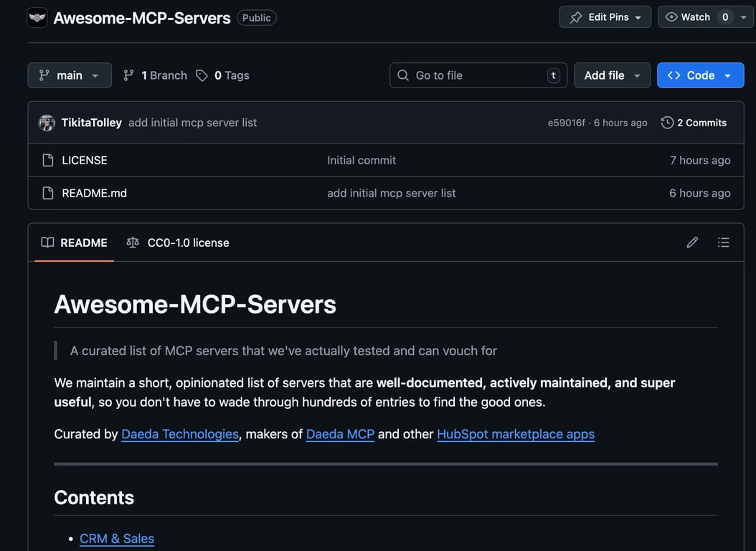Image resolution: width=756 pixels, height=551 pixels.
Task: Click the repository owner avatar
Action: [37, 17]
